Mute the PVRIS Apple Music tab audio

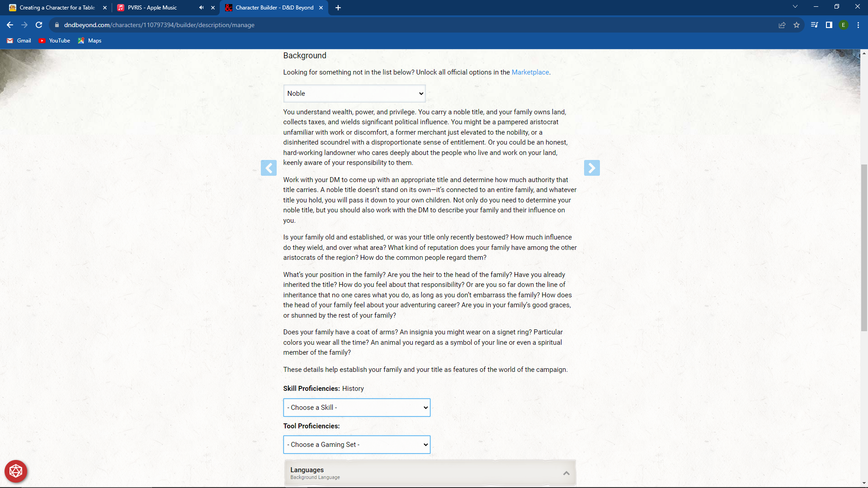201,8
